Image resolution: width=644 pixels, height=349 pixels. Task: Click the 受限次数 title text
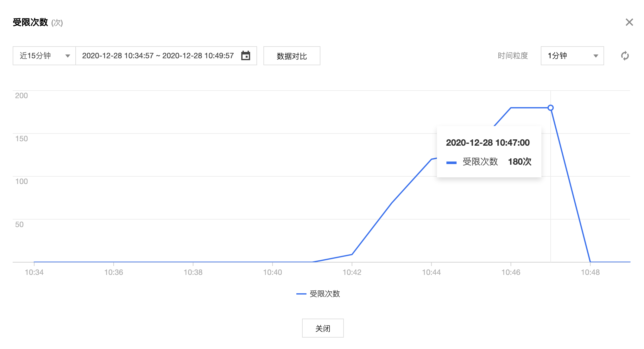pos(30,22)
